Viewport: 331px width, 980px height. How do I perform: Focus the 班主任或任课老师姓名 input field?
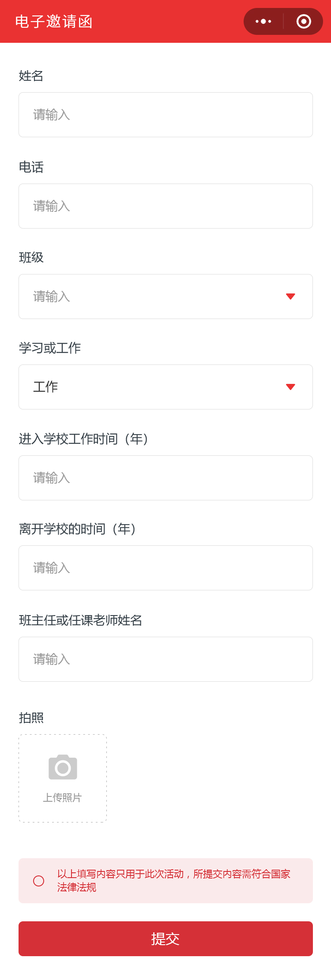(x=165, y=659)
